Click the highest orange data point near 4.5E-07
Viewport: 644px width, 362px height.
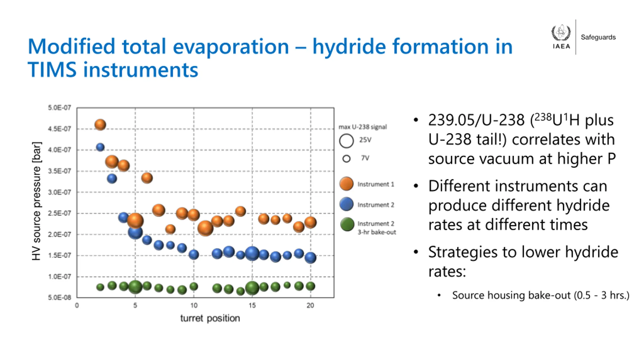pyautogui.click(x=100, y=124)
